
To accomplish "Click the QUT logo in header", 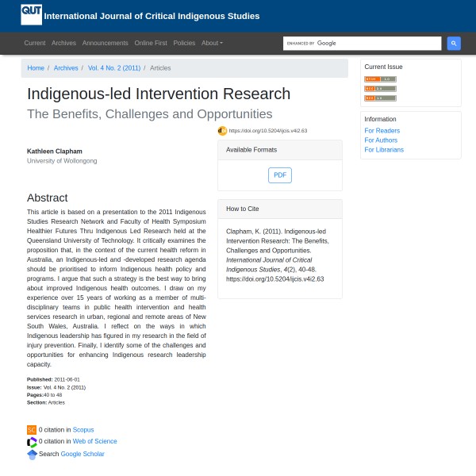I will click(x=32, y=13).
